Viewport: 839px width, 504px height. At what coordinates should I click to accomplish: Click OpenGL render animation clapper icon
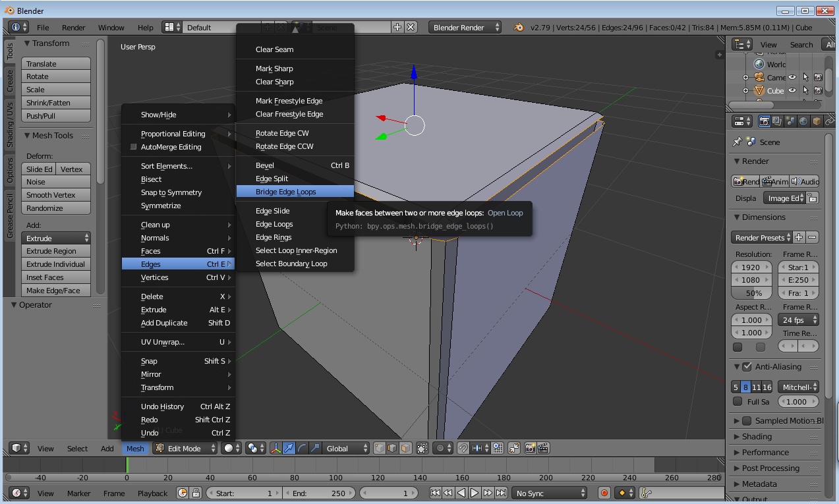point(544,448)
